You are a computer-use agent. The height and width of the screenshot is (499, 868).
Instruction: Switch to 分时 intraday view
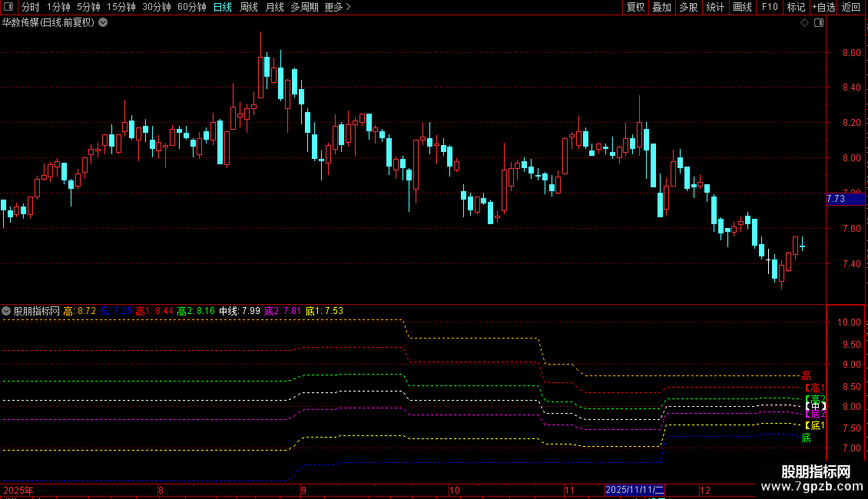[x=31, y=7]
